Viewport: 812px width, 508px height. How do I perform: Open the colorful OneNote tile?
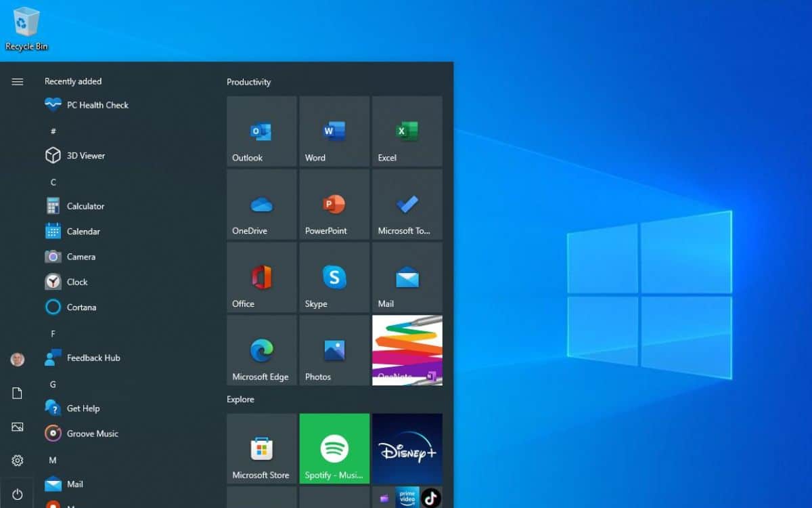point(407,350)
